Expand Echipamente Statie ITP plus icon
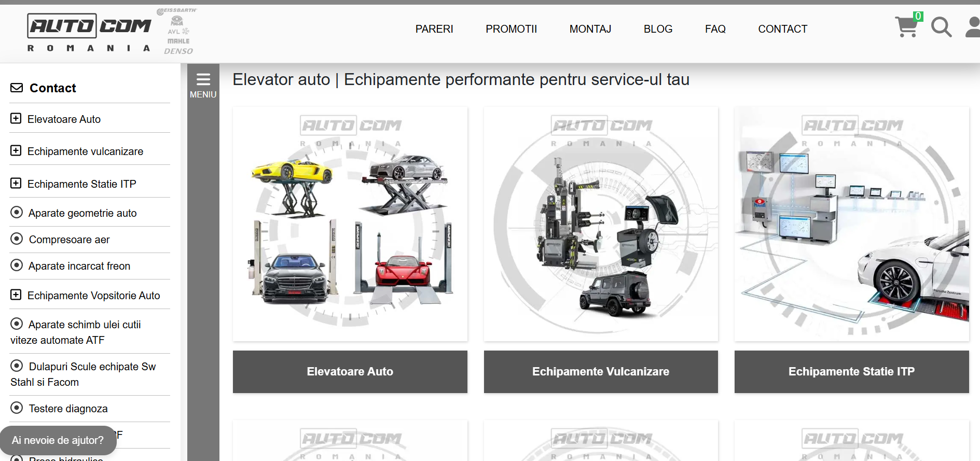 pos(16,183)
